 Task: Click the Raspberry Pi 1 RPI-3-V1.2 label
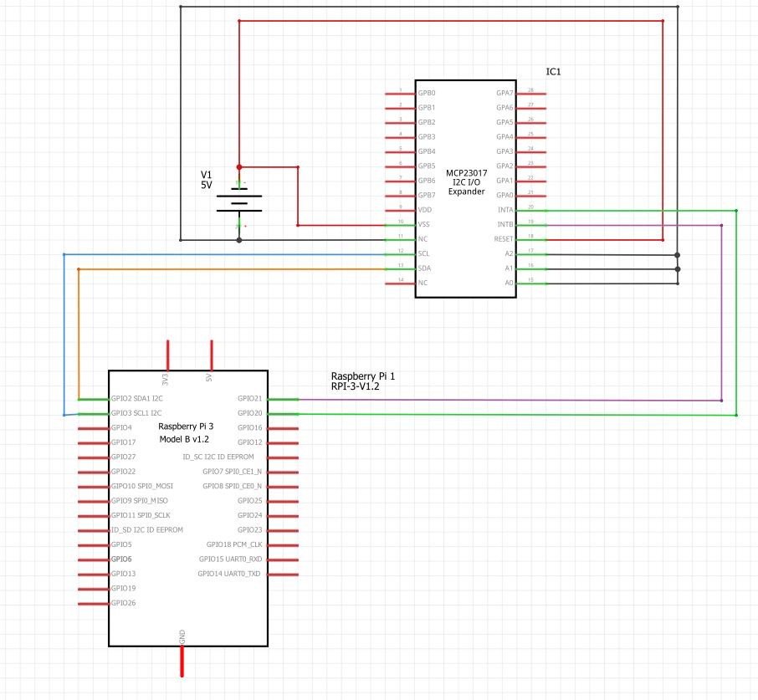click(363, 381)
